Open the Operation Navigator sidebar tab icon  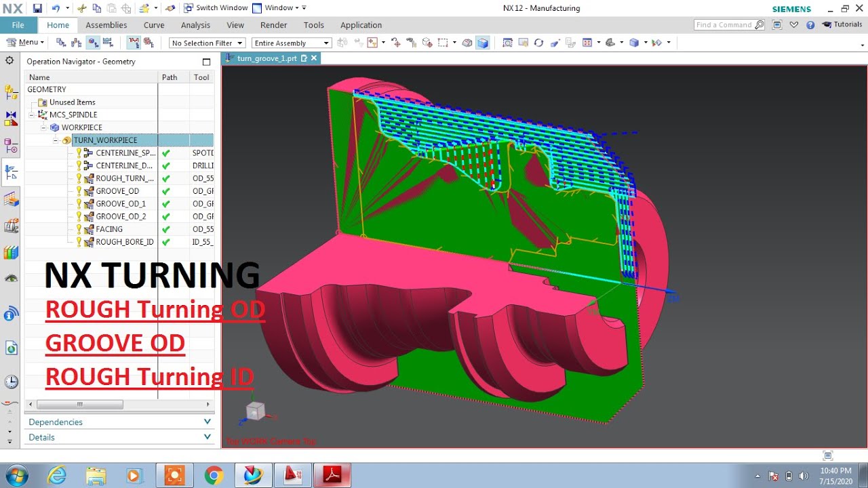tap(11, 173)
